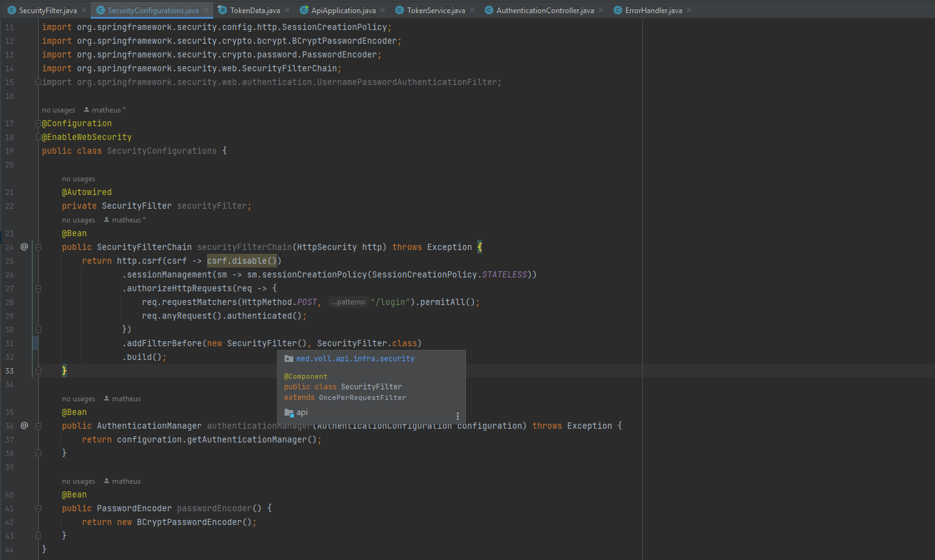Click the STATELESS constant on line 26
Image resolution: width=935 pixels, height=560 pixels.
tap(505, 274)
